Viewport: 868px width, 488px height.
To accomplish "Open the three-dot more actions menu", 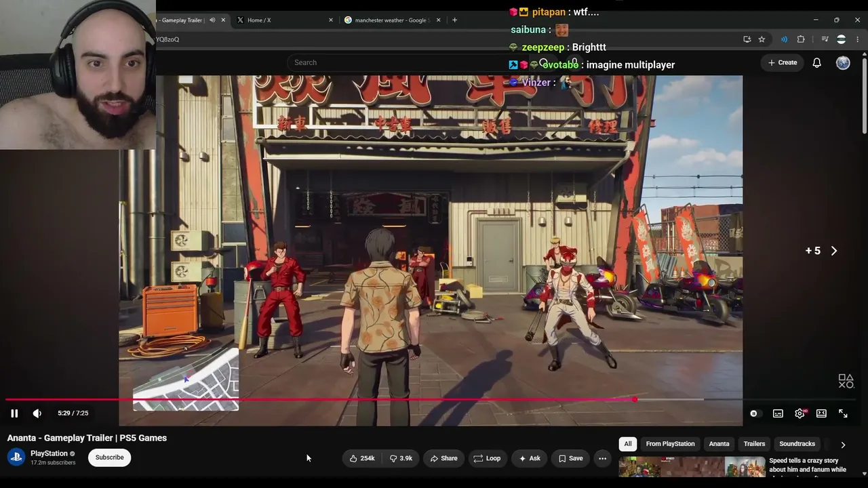I will [x=602, y=458].
